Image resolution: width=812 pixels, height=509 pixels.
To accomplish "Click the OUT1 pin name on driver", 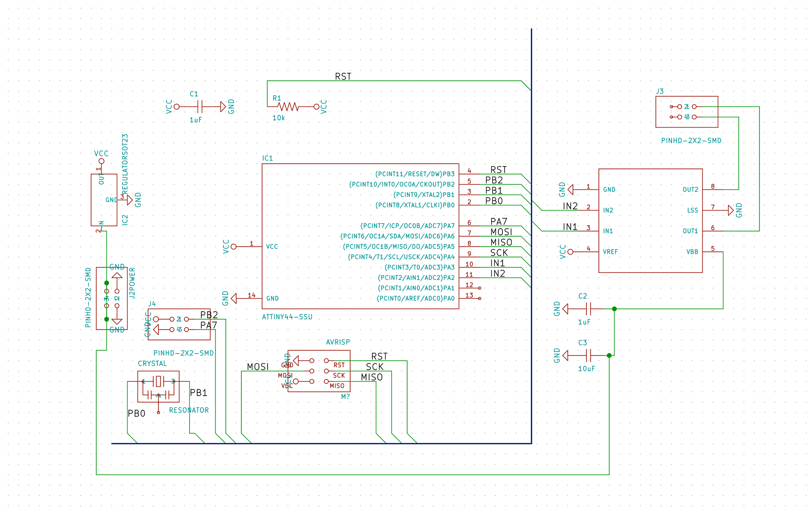I will [x=690, y=231].
